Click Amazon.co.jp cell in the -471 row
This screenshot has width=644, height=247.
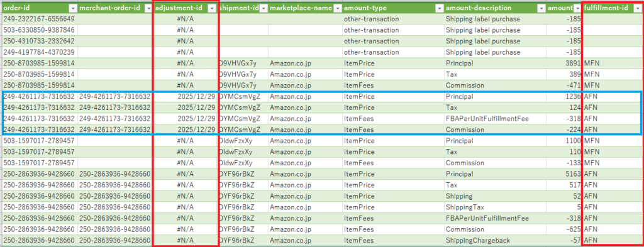pos(305,85)
